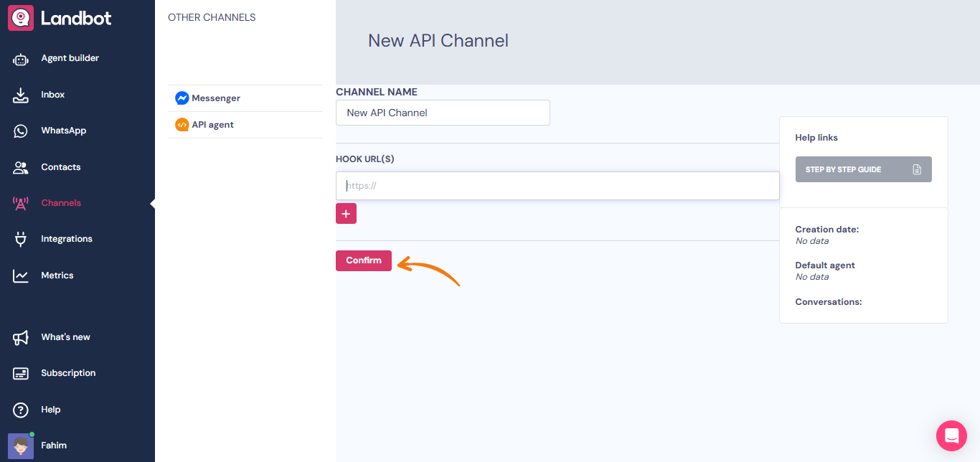Go to WhatsApp section
This screenshot has height=462, width=980.
pos(63,131)
